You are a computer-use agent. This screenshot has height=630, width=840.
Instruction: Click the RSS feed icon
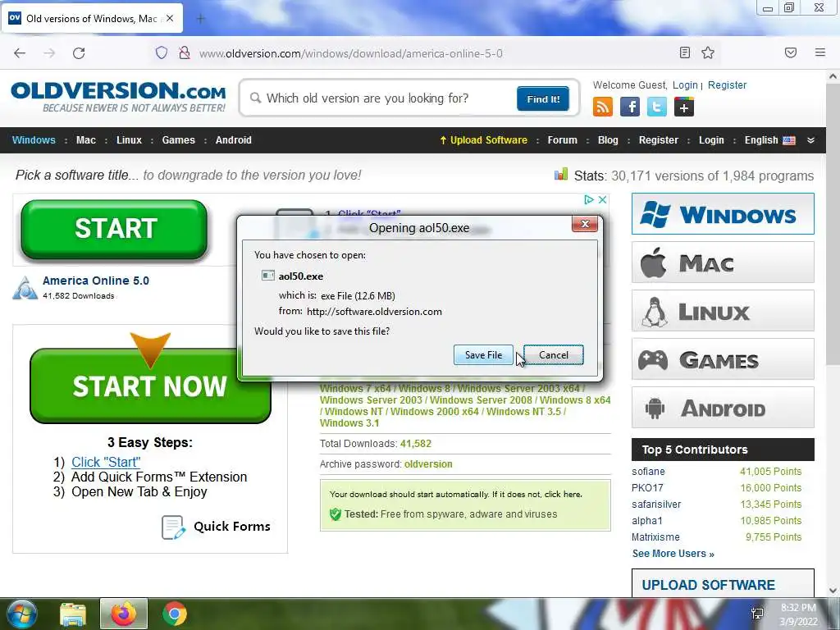(603, 107)
